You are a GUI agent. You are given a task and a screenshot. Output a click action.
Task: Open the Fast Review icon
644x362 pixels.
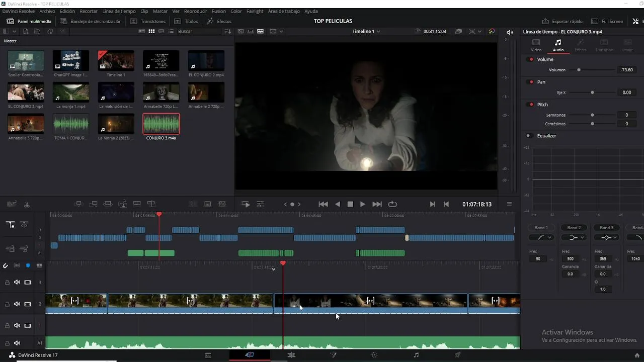tap(246, 204)
